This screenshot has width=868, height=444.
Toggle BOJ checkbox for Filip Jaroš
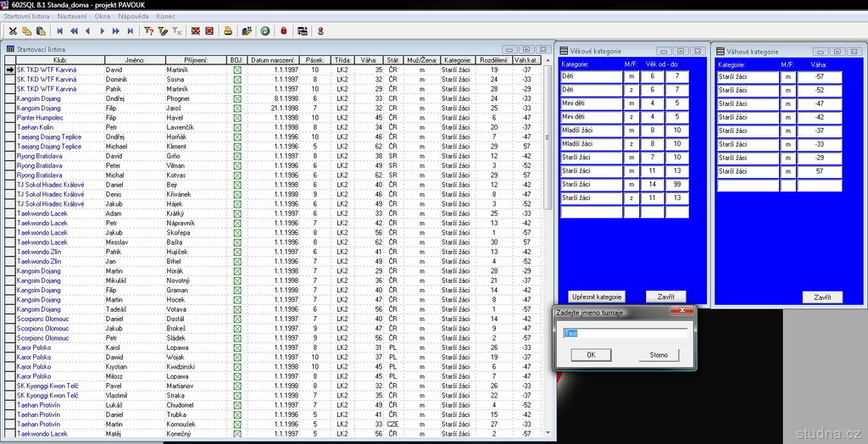[x=237, y=108]
